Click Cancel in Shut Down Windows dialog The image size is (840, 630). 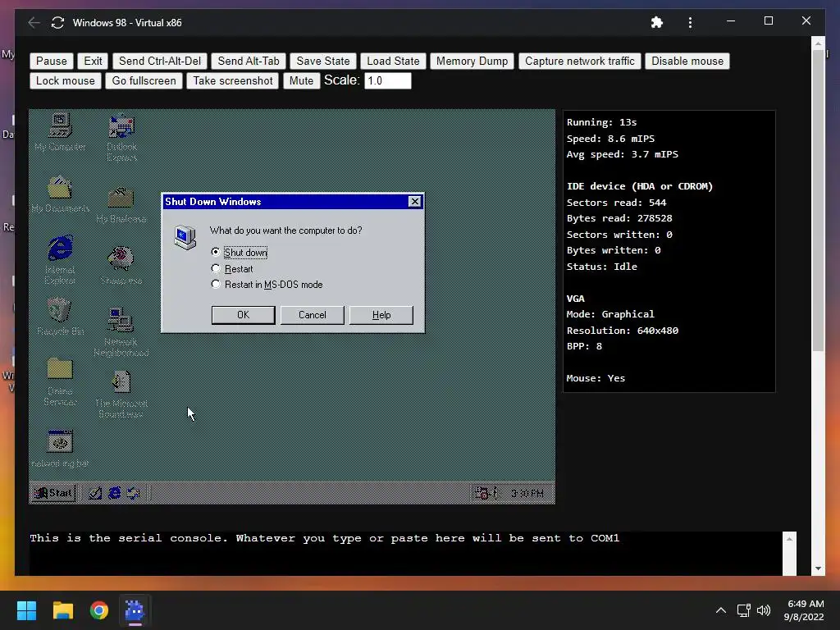313,315
